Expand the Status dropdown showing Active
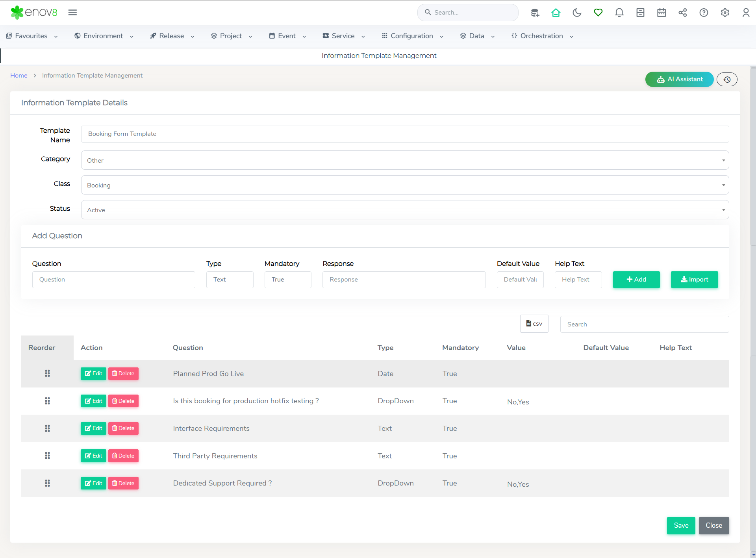756x558 pixels. point(405,210)
